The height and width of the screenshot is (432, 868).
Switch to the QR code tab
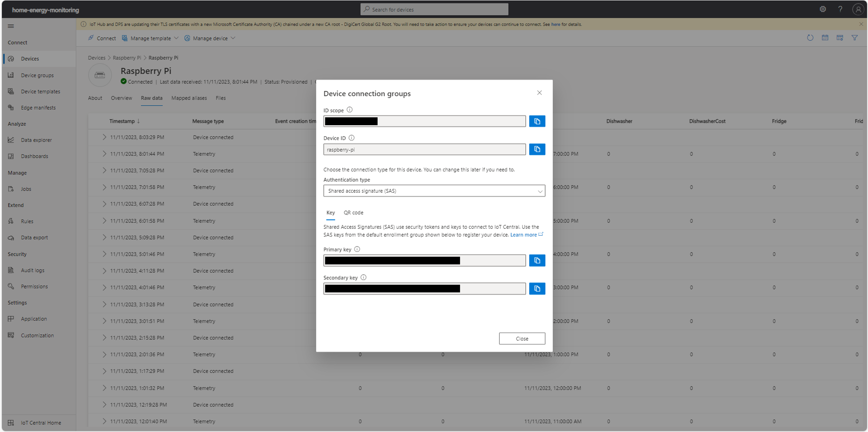[353, 213]
